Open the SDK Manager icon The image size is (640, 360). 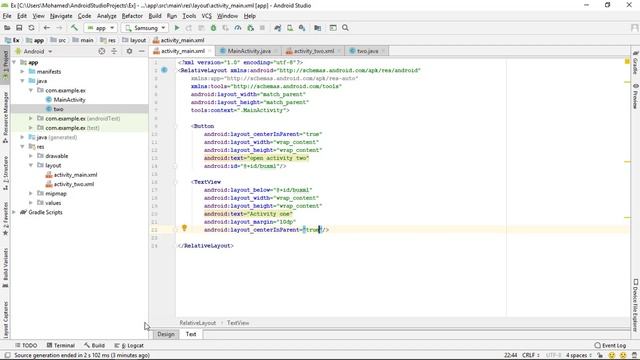302,28
